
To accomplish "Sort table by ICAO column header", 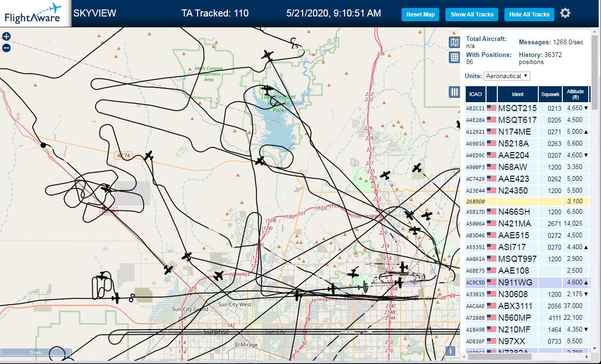I will pyautogui.click(x=476, y=94).
